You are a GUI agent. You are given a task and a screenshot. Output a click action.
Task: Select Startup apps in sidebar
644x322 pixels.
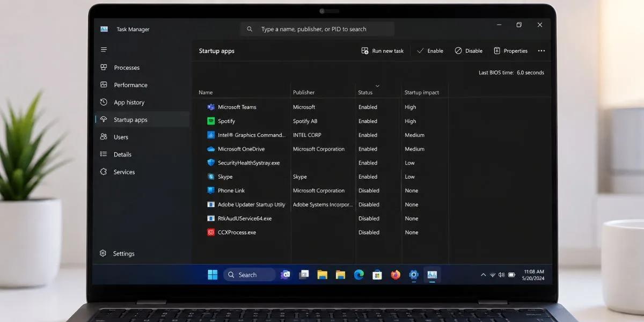click(x=142, y=120)
